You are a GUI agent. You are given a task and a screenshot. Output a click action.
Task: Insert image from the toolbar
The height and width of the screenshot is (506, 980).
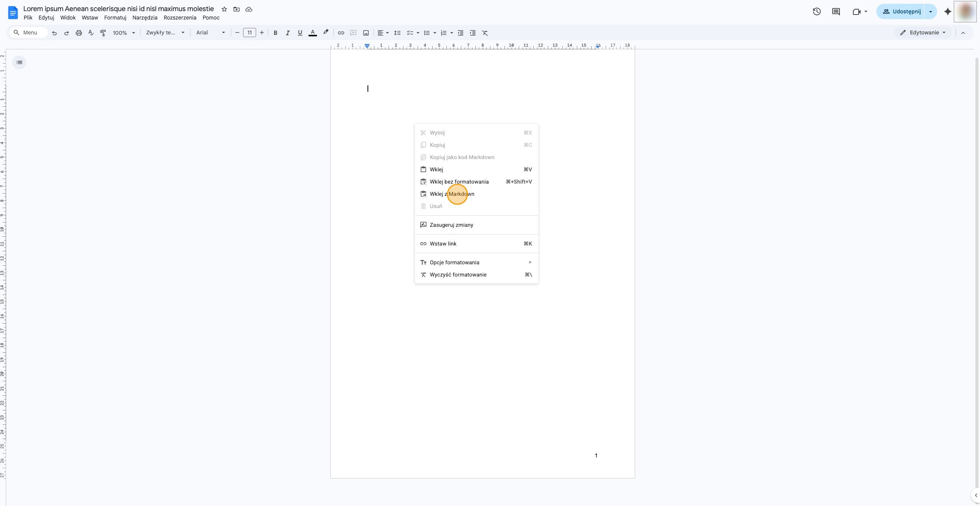(x=366, y=33)
